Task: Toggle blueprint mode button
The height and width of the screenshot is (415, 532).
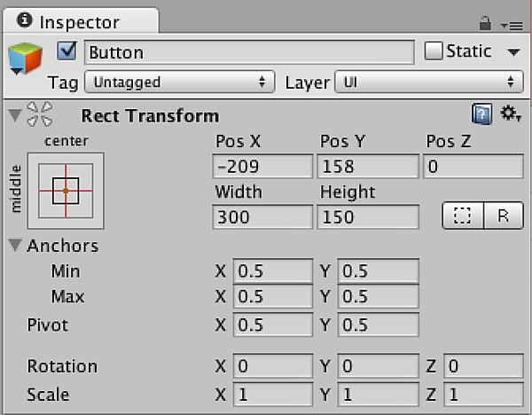Action: (x=463, y=215)
